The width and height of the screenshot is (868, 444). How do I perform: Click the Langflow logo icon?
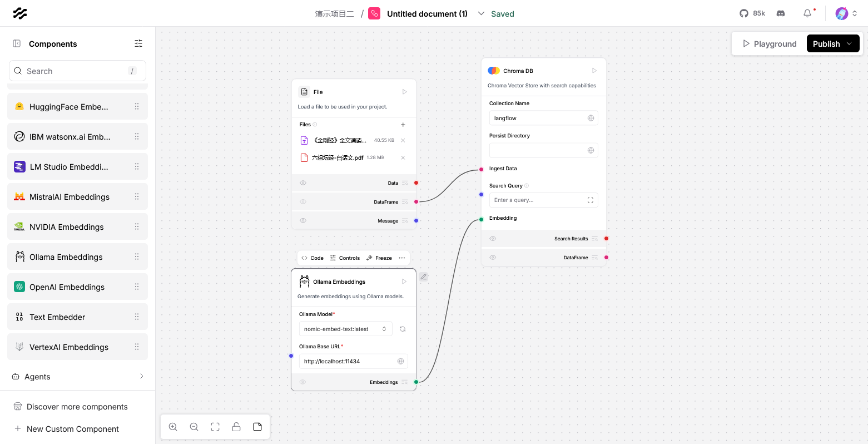click(20, 13)
